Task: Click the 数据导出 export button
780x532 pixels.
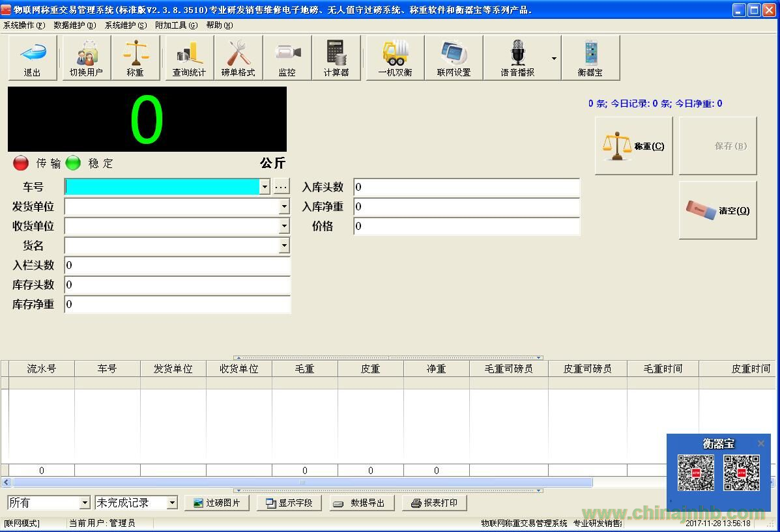Action: [362, 503]
